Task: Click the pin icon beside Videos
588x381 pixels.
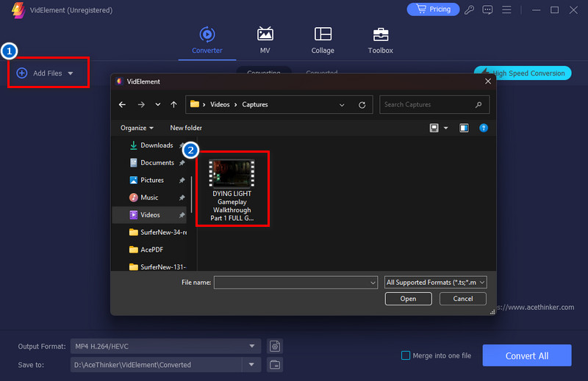Action: [x=182, y=215]
